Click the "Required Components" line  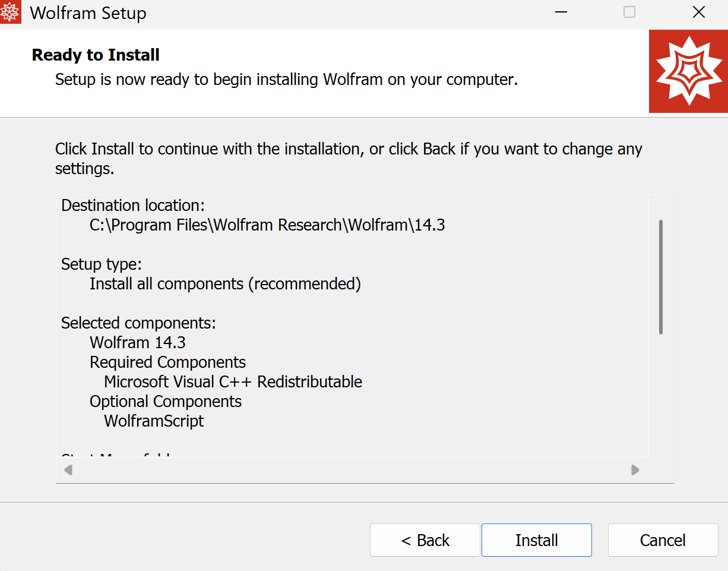[167, 362]
